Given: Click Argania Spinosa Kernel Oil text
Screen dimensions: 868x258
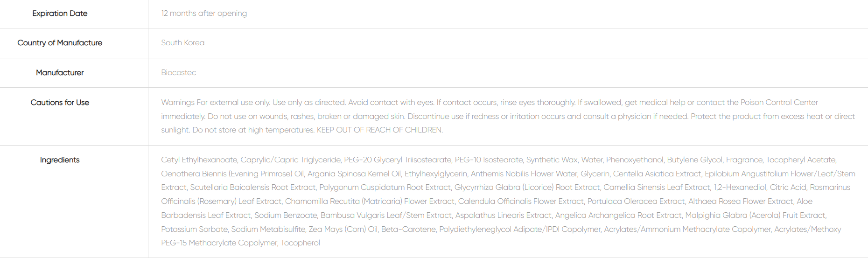Looking at the screenshot, I should 354,174.
